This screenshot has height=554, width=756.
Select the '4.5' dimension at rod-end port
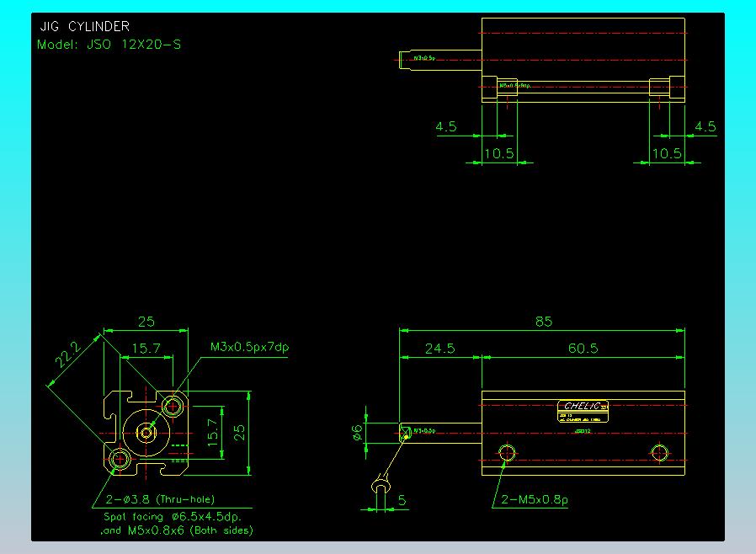click(x=446, y=127)
